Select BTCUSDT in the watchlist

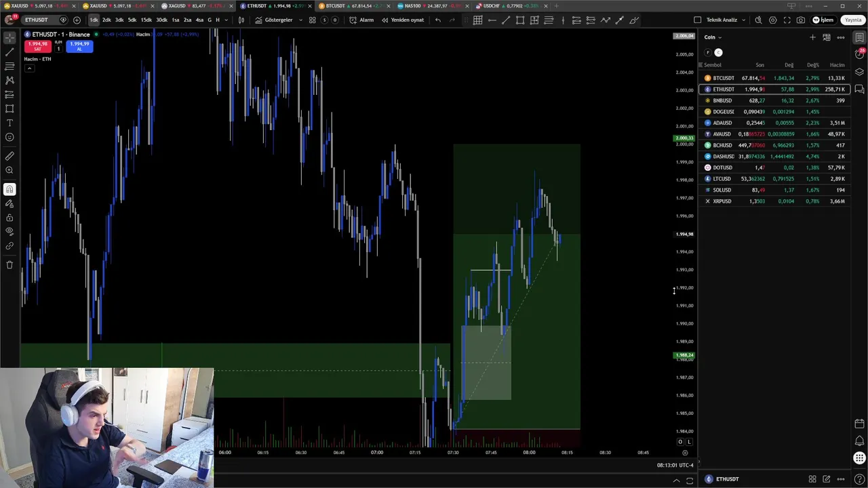pyautogui.click(x=774, y=78)
